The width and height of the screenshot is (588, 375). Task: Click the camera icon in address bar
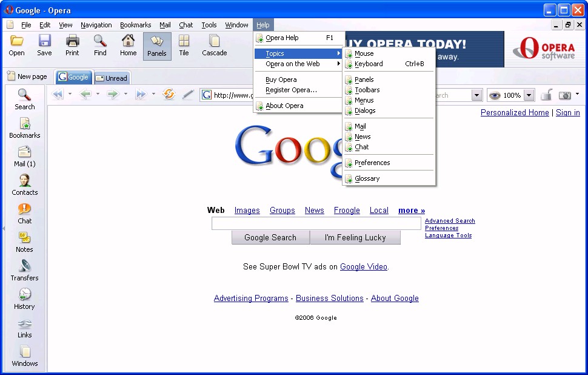[565, 95]
